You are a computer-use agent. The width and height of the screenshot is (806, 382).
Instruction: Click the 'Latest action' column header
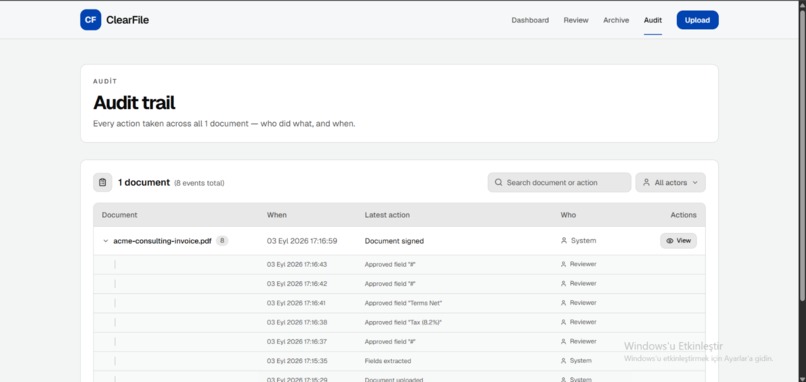point(387,215)
